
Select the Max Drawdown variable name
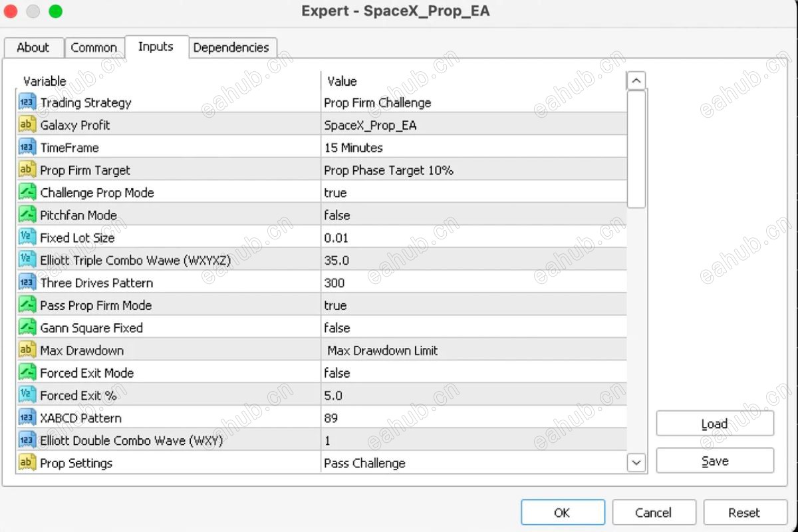click(x=82, y=350)
